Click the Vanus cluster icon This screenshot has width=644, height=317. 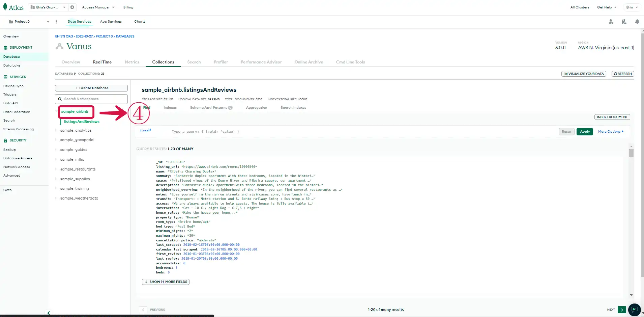coord(60,46)
